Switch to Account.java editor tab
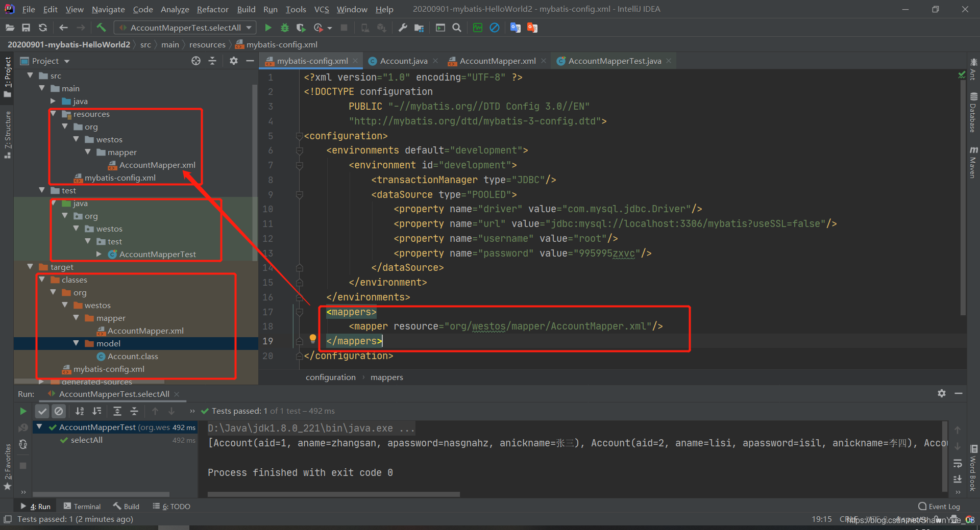The image size is (980, 530). pyautogui.click(x=403, y=61)
